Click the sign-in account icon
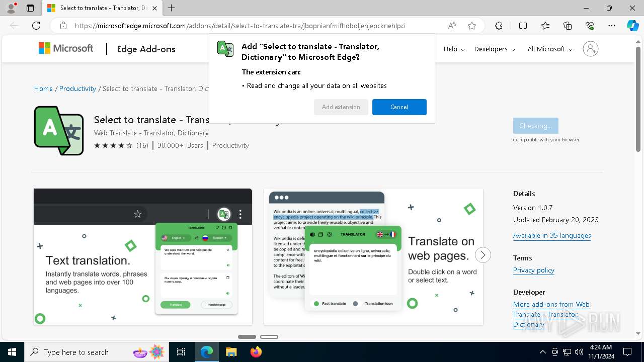This screenshot has height=362, width=644. (x=590, y=49)
